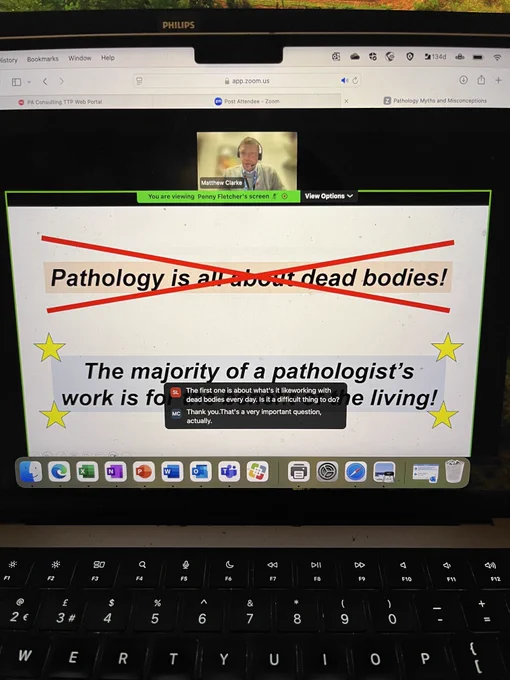Open the Help menu

(108, 58)
